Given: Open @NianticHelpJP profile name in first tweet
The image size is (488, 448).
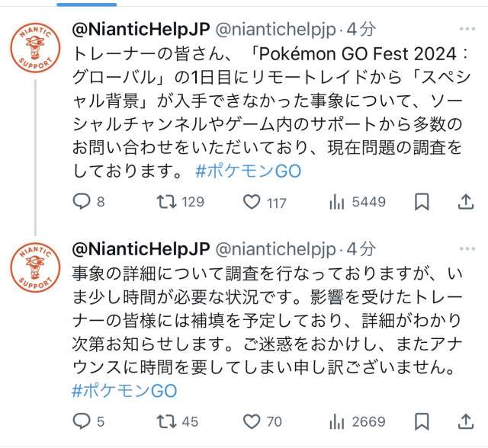Looking at the screenshot, I should coord(140,29).
